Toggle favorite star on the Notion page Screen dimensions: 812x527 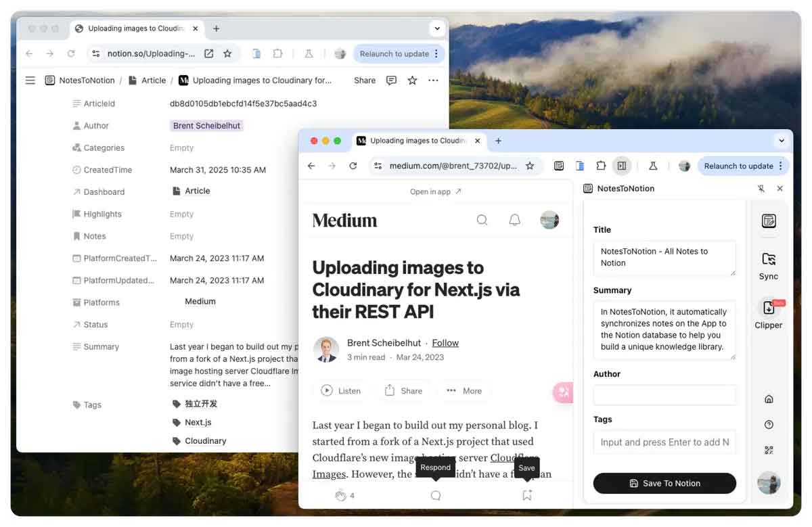(412, 81)
